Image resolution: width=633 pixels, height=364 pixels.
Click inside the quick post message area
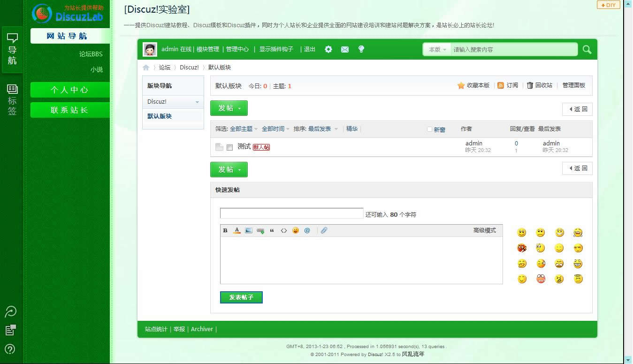361,260
